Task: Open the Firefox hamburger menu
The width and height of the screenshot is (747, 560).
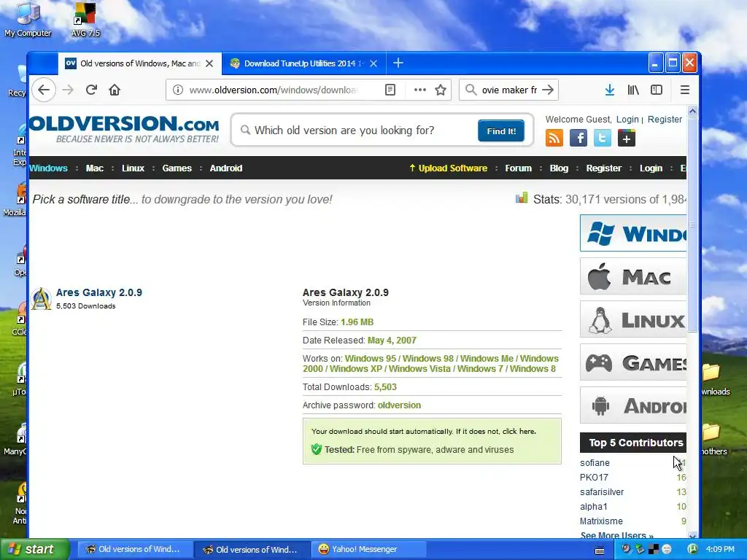Action: coord(684,90)
